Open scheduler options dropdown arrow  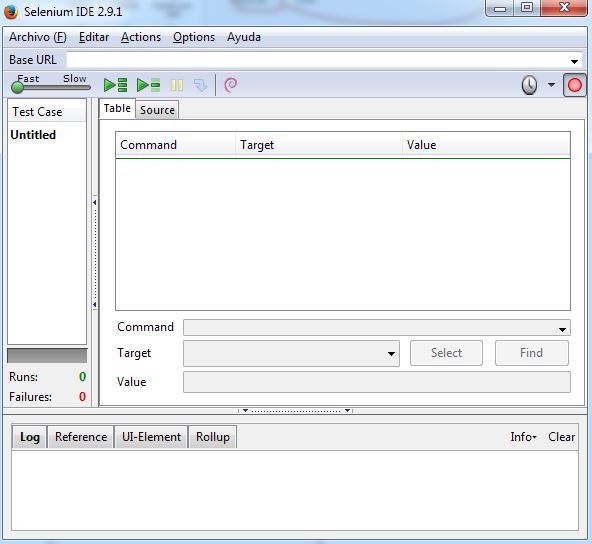click(551, 85)
